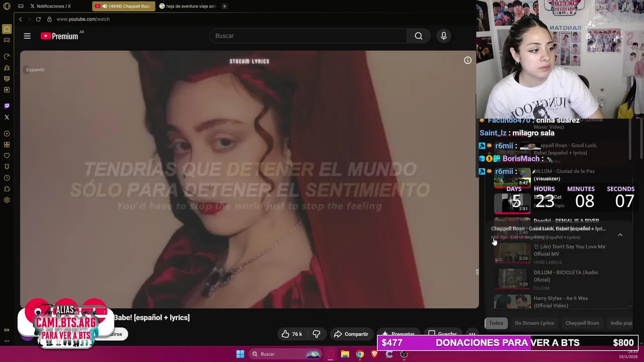Start voice search with microphone
644x362 pixels.
tap(444, 36)
